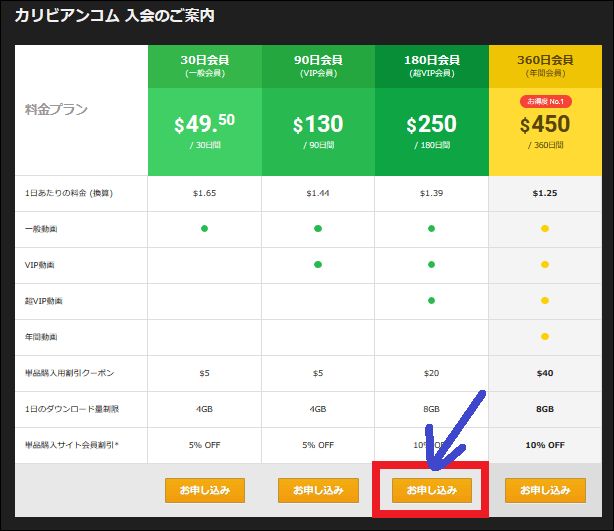Apply for the 360日会員 annual plan
Image resolution: width=614 pixels, height=531 pixels.
pyautogui.click(x=545, y=491)
